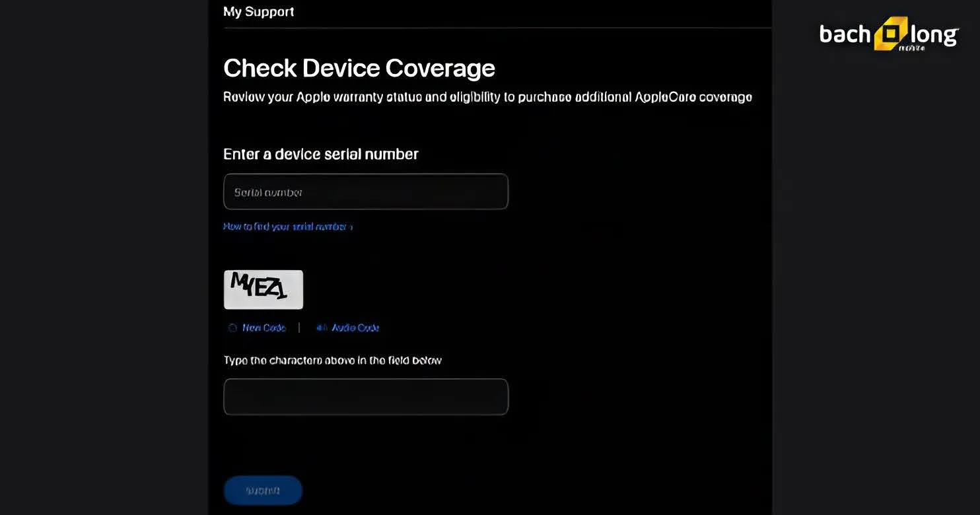Image resolution: width=980 pixels, height=515 pixels.
Task: Click the CAPTCHA image showing MYEZ1
Action: point(263,289)
